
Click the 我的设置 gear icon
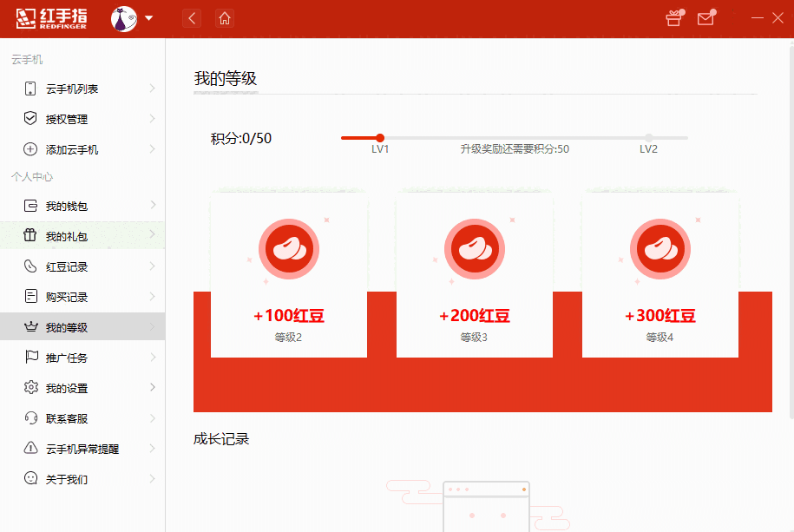31,388
